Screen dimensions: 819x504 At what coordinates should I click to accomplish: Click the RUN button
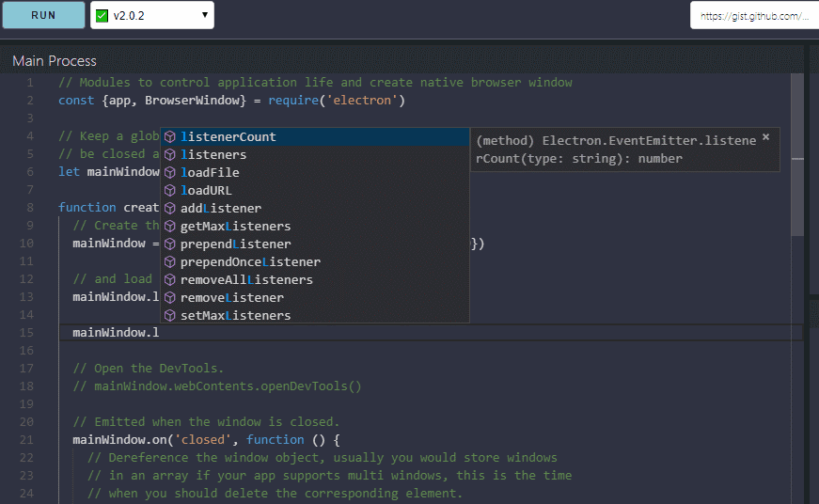[43, 15]
